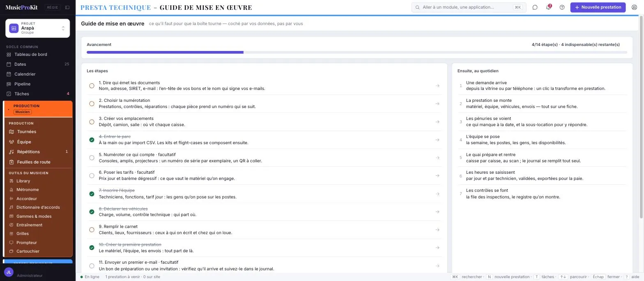Click the Pipeline icon in sidebar
Viewport: 644px width, 281px height.
pos(9,84)
